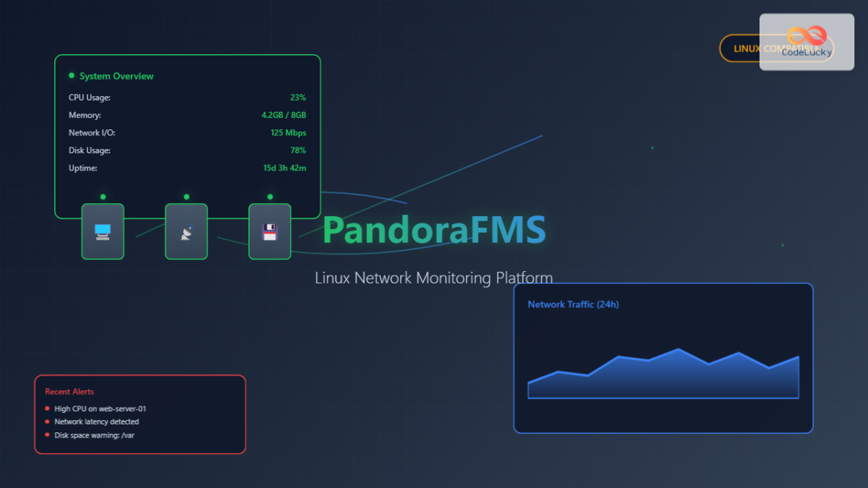This screenshot has height=488, width=868.
Task: Expand the Recent Alerts panel
Action: pos(140,414)
